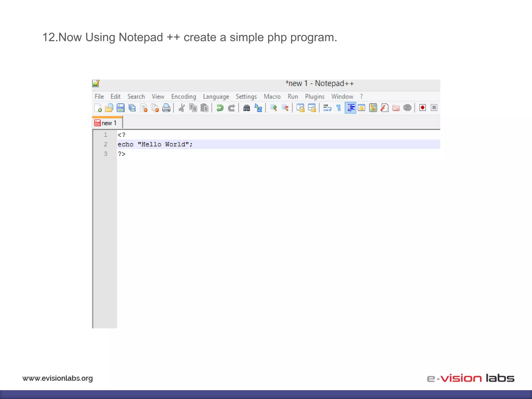The height and width of the screenshot is (399, 532).
Task: Open the Window menu
Action: point(342,97)
